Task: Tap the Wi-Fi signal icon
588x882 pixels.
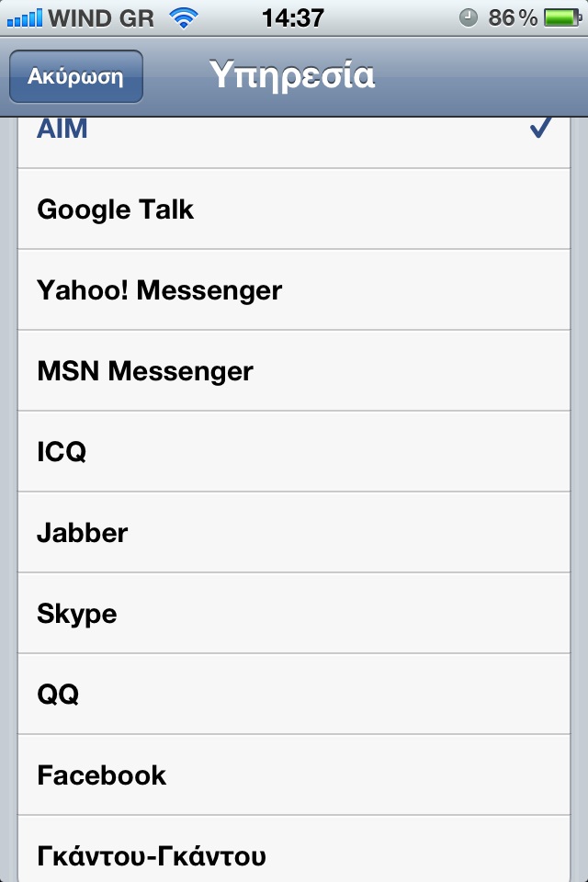Action: tap(184, 18)
